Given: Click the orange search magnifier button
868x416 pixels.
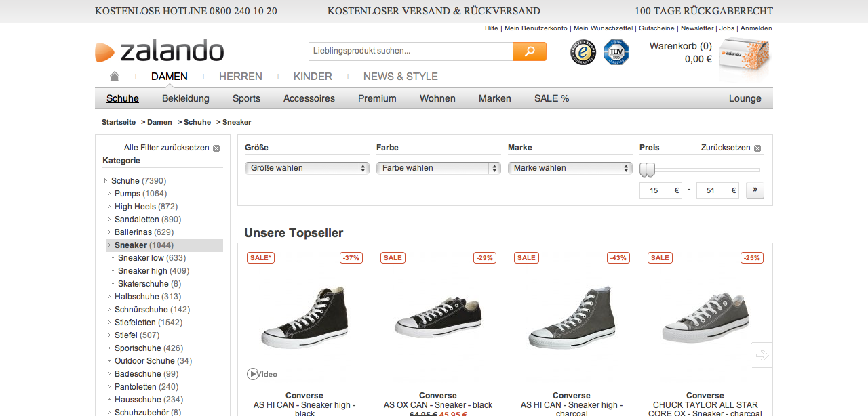Looking at the screenshot, I should [529, 51].
